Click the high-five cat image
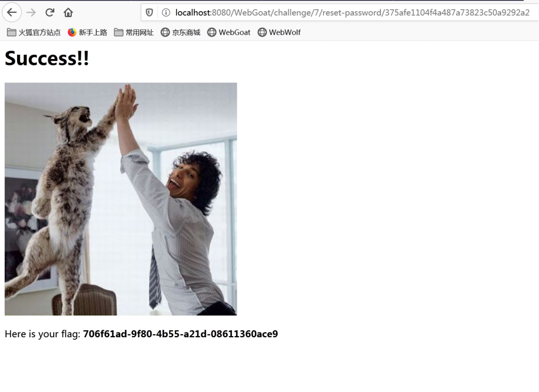The width and height of the screenshot is (539, 392). tap(121, 199)
